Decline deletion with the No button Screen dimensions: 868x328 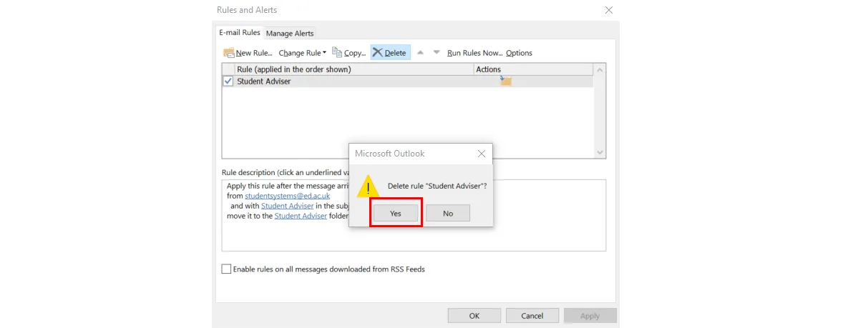[x=448, y=213]
